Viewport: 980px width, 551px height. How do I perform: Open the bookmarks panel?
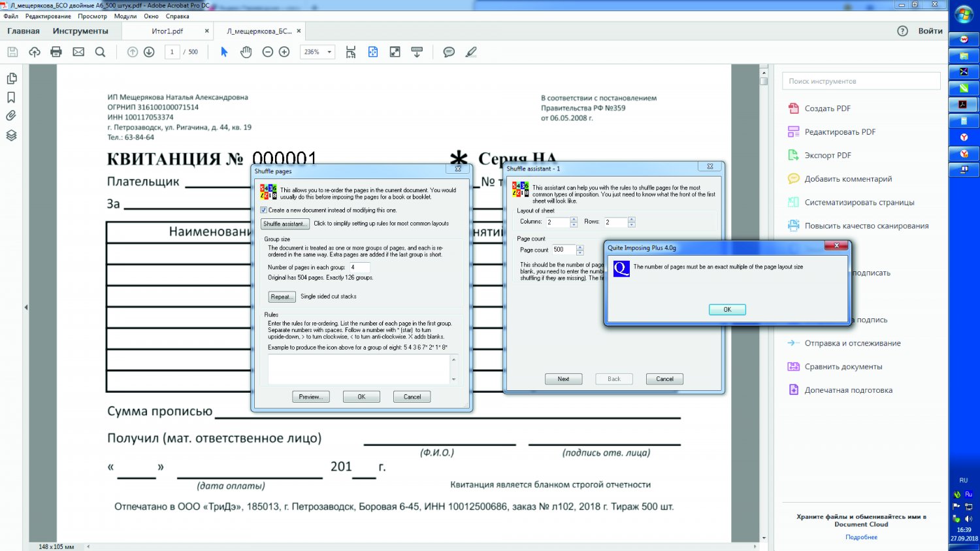(x=11, y=97)
